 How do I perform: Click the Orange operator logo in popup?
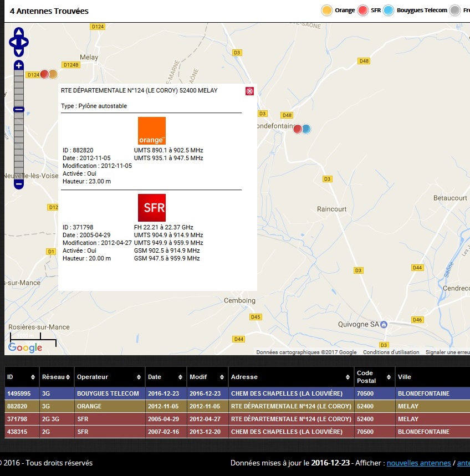pos(152,131)
